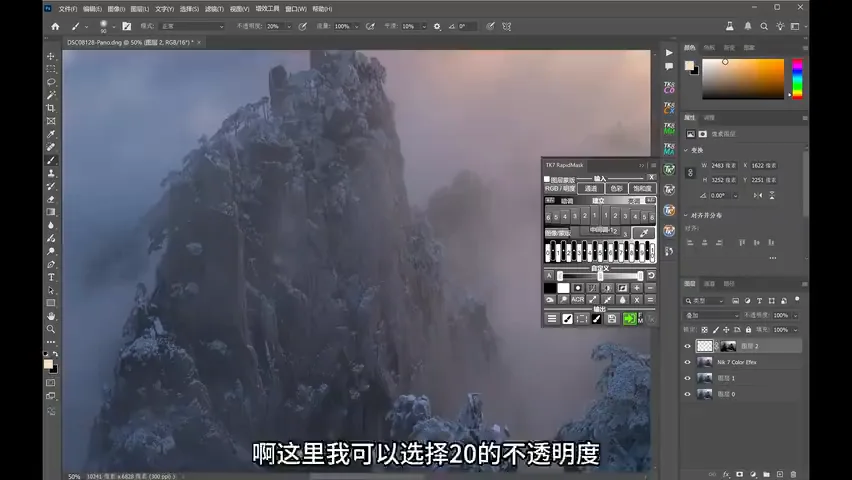Screen dimensions: 852x480
Task: Open layer blend mode dropdown
Action: click(712, 315)
